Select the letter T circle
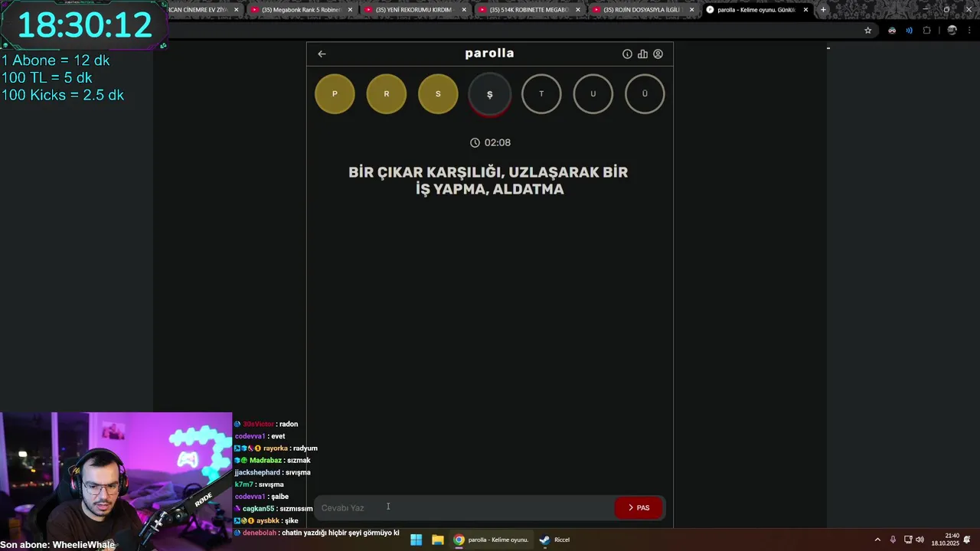The image size is (980, 551). click(541, 94)
